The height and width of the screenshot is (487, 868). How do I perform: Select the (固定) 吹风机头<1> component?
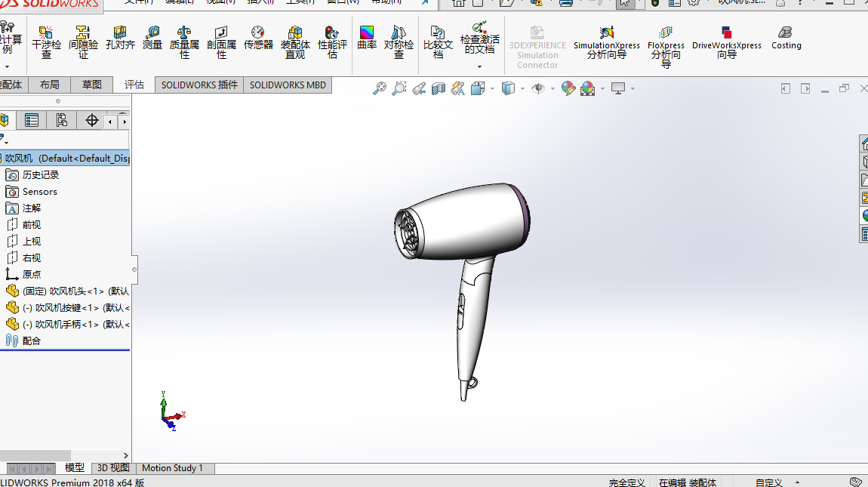coord(67,291)
